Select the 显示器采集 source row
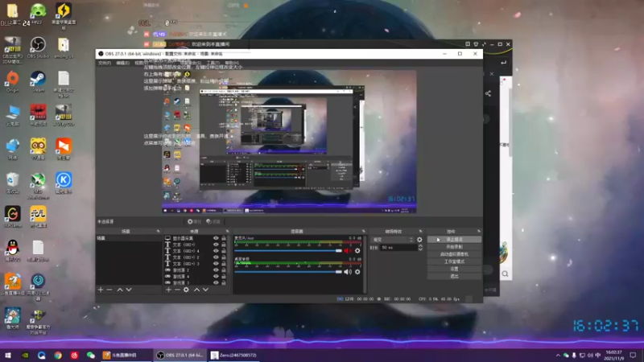This screenshot has width=644, height=362. click(196, 238)
